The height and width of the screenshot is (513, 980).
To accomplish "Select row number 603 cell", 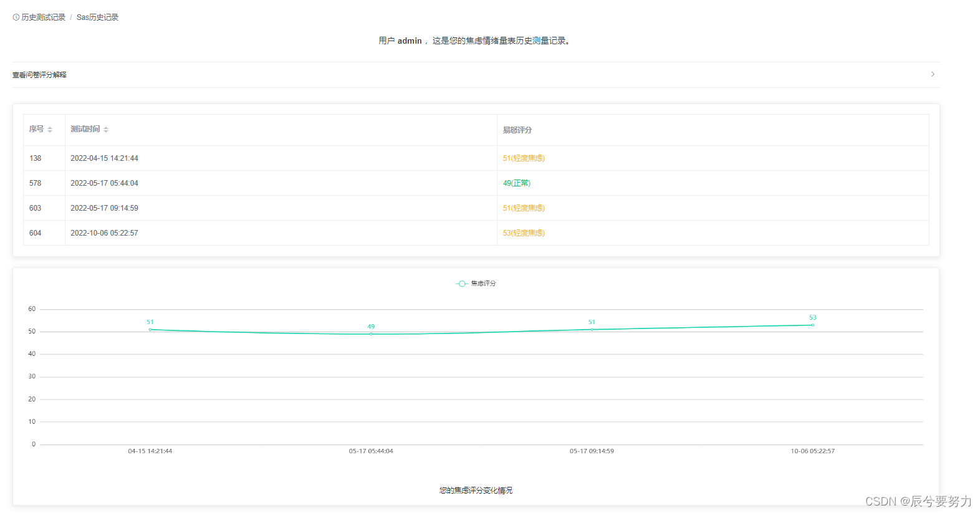I will click(35, 208).
